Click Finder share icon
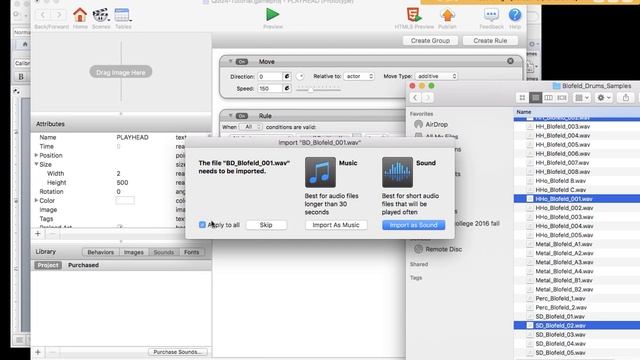 [x=625, y=98]
